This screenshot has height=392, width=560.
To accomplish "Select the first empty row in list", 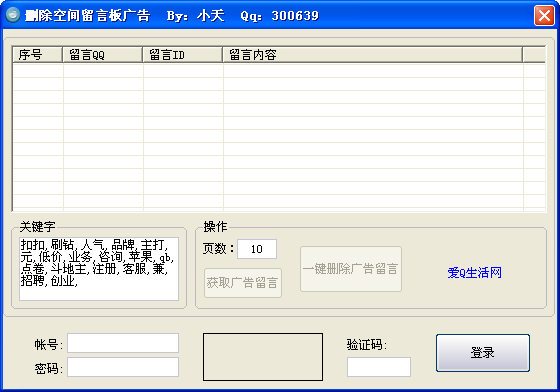I will [279, 71].
